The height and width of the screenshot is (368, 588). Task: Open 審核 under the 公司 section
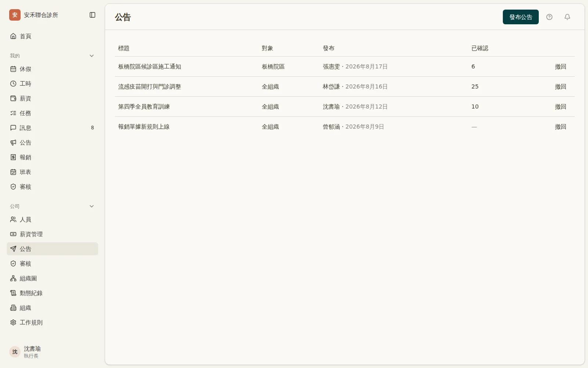pyautogui.click(x=52, y=263)
